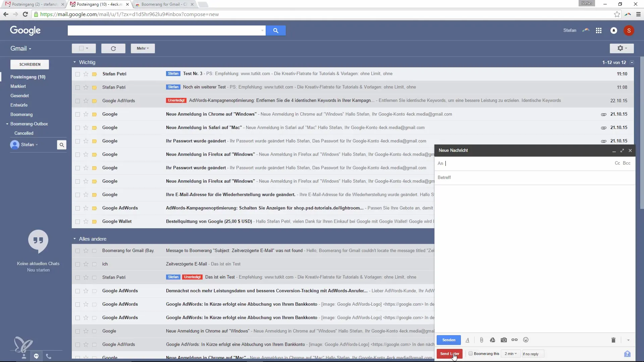
Task: Select checkbox for Boomerang for Gmail email
Action: click(x=77, y=251)
